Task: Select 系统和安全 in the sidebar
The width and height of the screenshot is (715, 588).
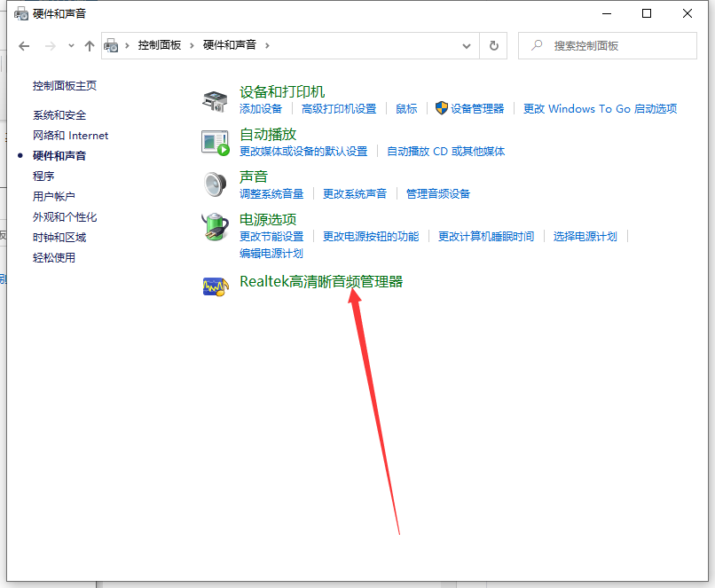Action: [x=59, y=115]
